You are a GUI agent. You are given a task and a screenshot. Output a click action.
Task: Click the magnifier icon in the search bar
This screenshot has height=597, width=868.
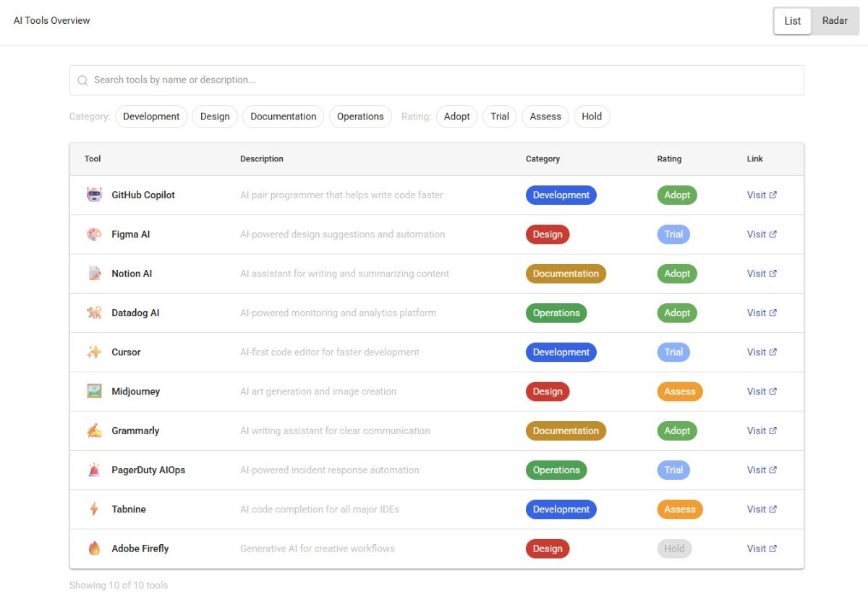pyautogui.click(x=82, y=80)
